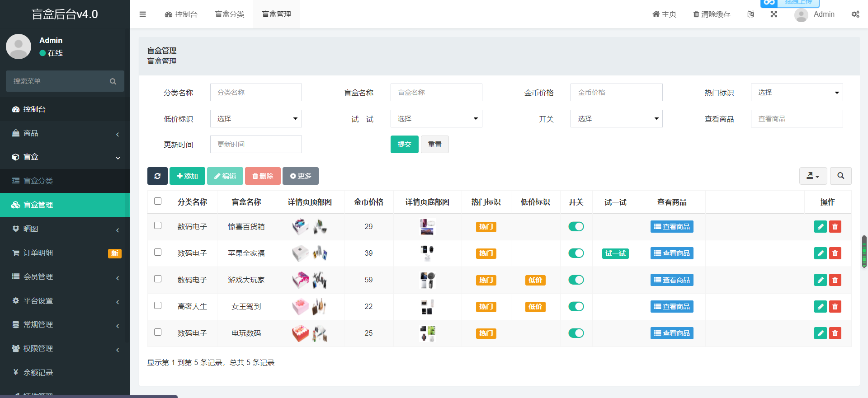Click 查看商品 button for 女王驾到

[x=672, y=307]
